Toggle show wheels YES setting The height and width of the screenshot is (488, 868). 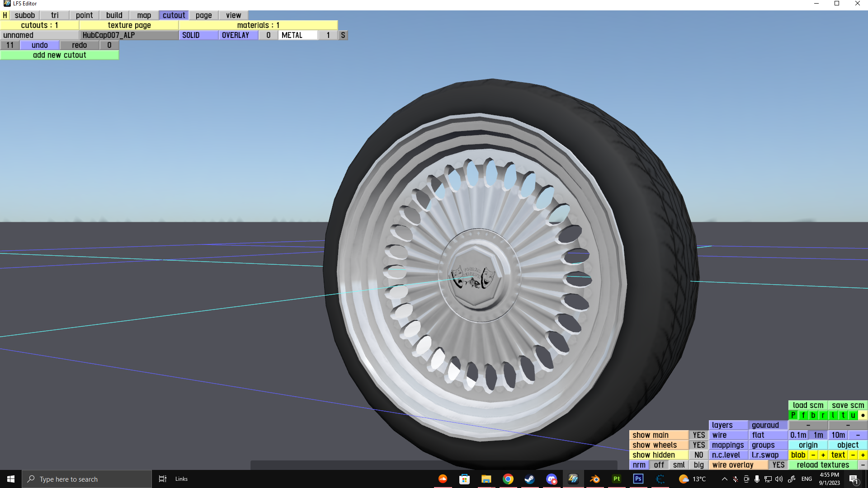[698, 445]
